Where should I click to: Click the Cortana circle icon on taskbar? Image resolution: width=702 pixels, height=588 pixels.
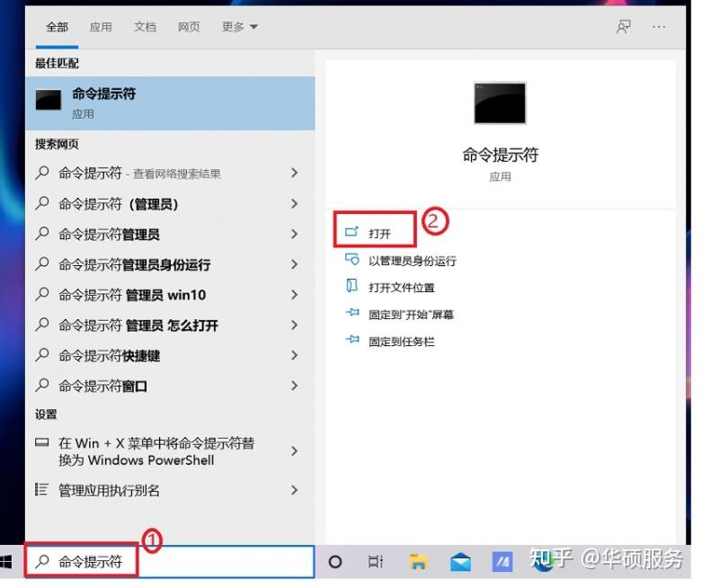(335, 562)
